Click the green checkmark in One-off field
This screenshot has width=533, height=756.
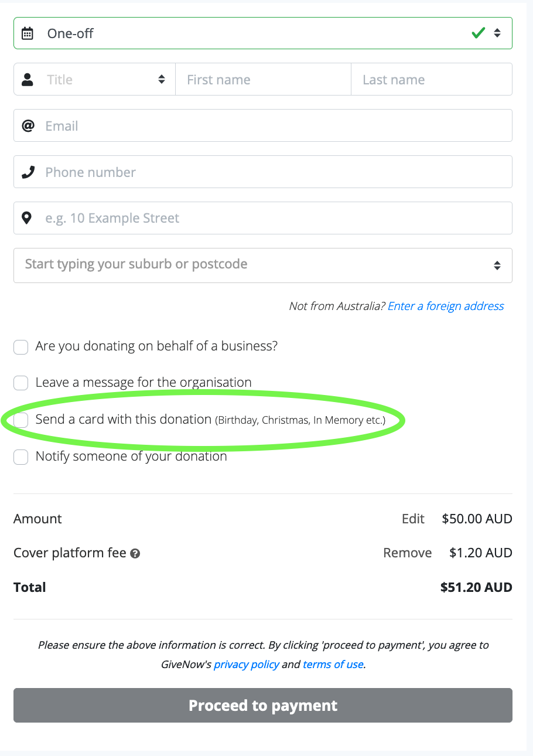pos(478,33)
